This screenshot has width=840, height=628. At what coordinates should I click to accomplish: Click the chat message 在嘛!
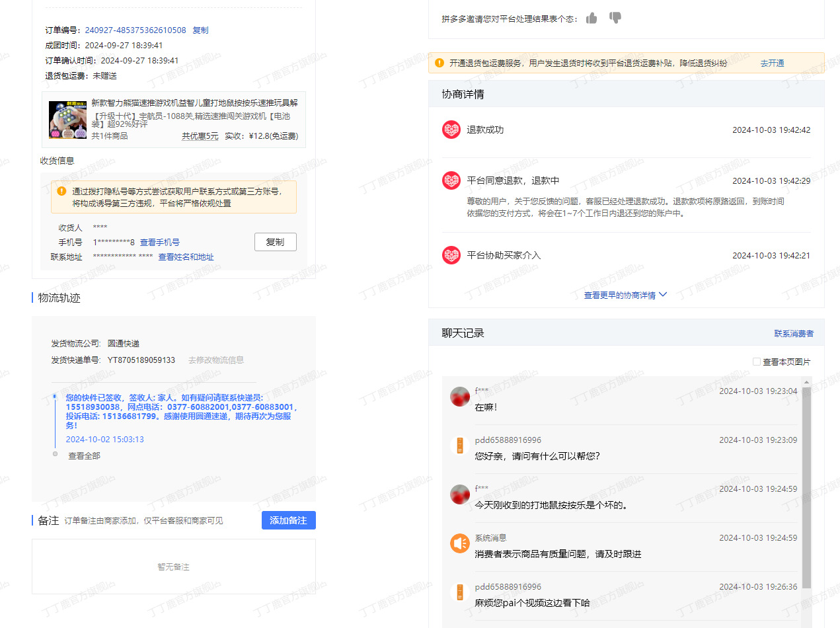pyautogui.click(x=486, y=407)
